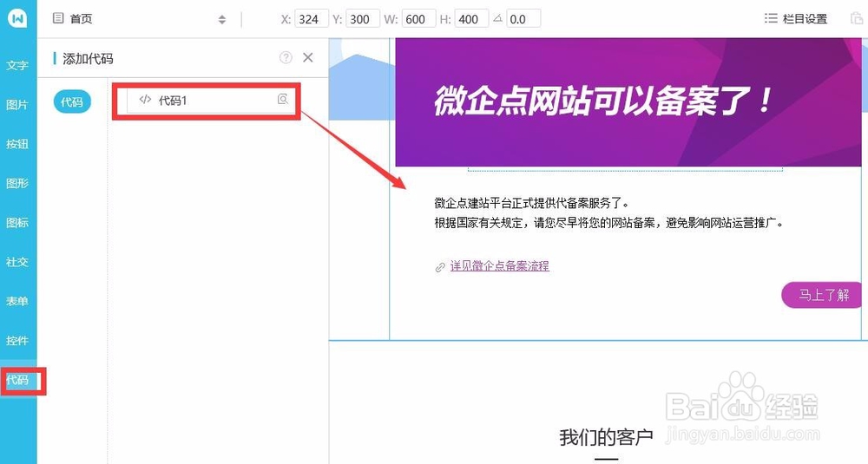Click the rotation angle icon

click(x=497, y=19)
